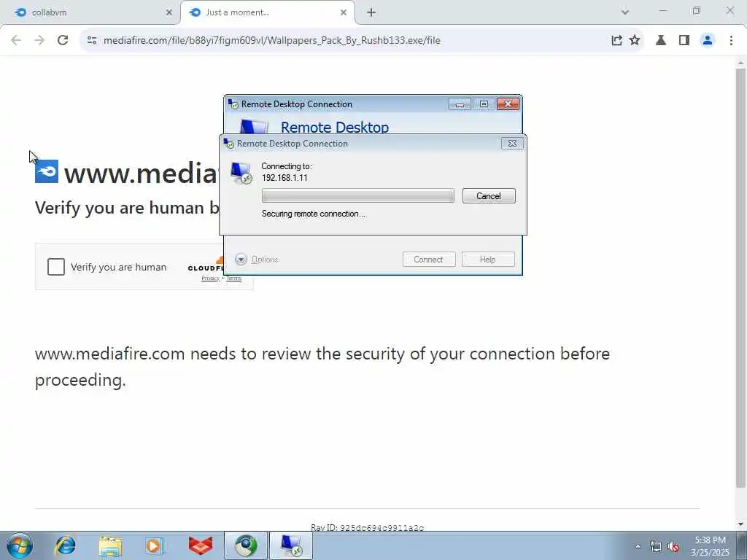Launch Internet Explorer from taskbar
The width and height of the screenshot is (747, 560).
coord(65,545)
